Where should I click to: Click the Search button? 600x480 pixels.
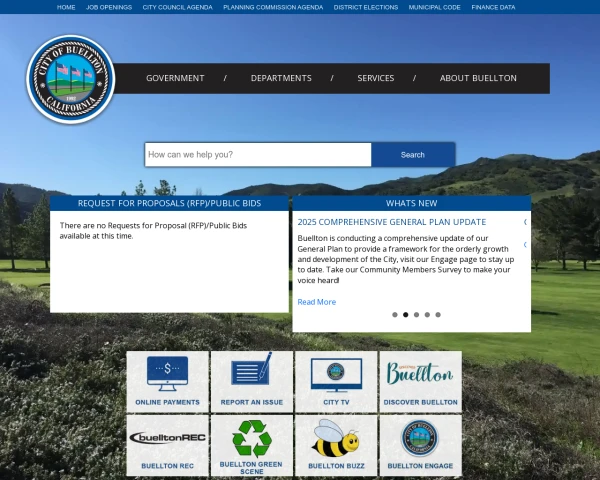pos(413,155)
